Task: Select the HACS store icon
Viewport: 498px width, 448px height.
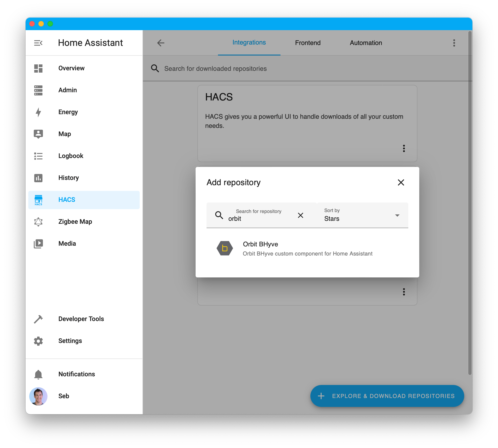Action: point(38,200)
